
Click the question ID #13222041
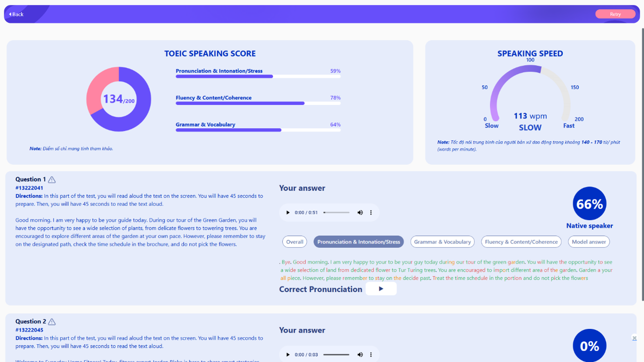[x=29, y=188]
